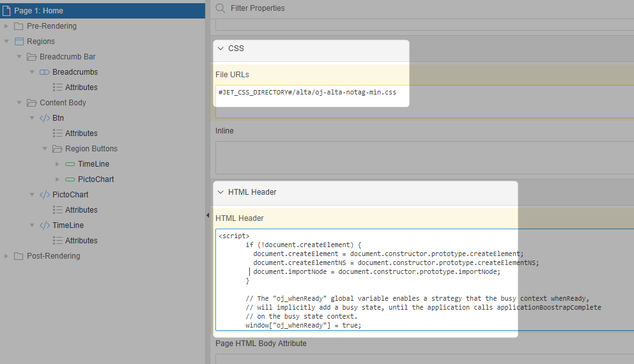Expand the Pre-Rendering tree node

click(x=6, y=26)
